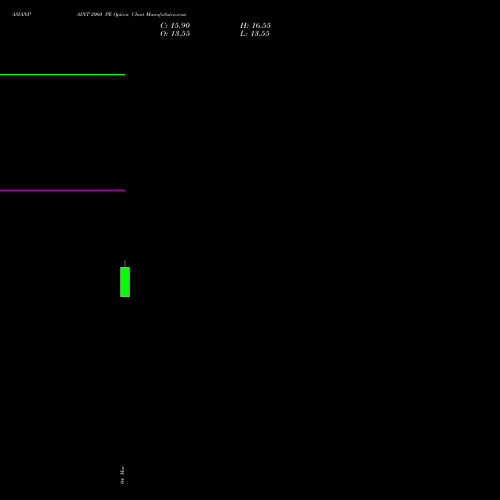
Task: Click the low value L: 13.55
Action: [x=255, y=34]
